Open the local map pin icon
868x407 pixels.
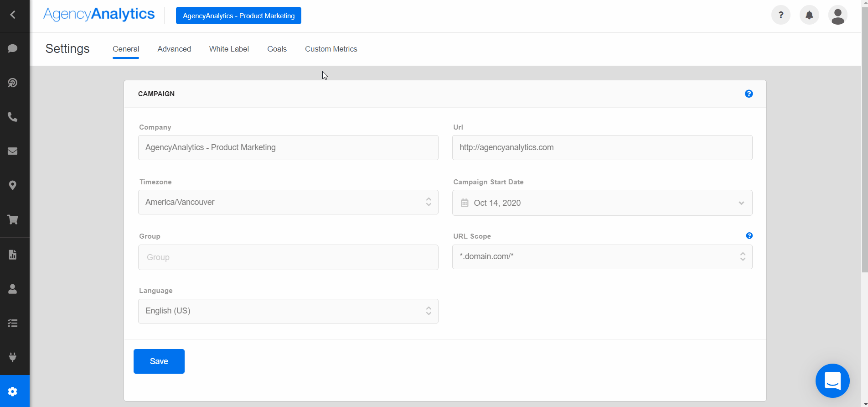13,185
